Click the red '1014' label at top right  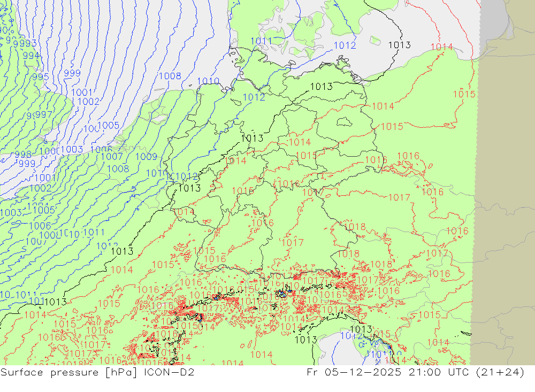pyautogui.click(x=441, y=47)
